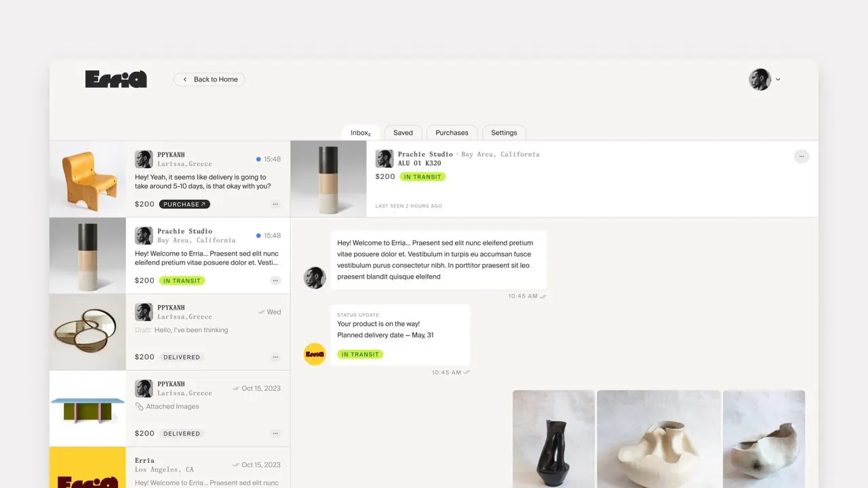Click the DELIVERED badge on the Draft conversation row
The width and height of the screenshot is (868, 488).
tap(182, 357)
